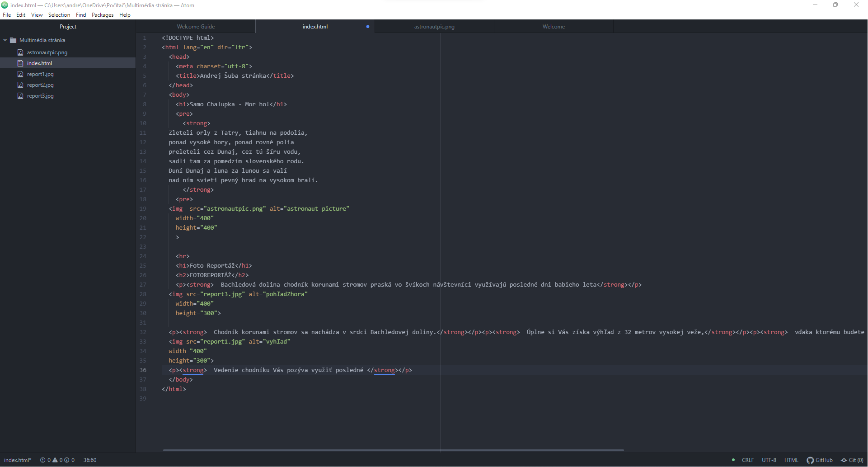Click the 'Foto Reportáž' heading text
This screenshot has height=467, width=868.
pyautogui.click(x=212, y=266)
